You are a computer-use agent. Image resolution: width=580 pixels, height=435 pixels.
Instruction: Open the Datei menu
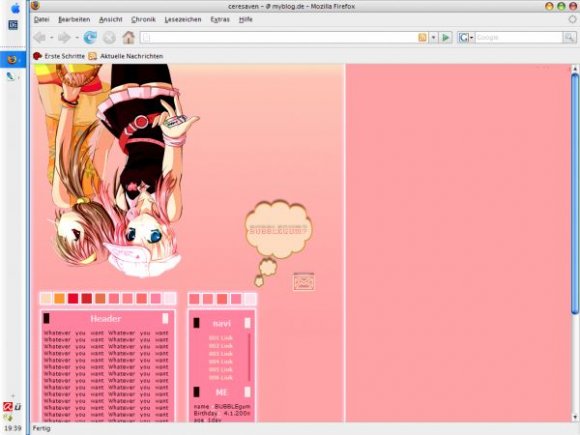(x=41, y=19)
